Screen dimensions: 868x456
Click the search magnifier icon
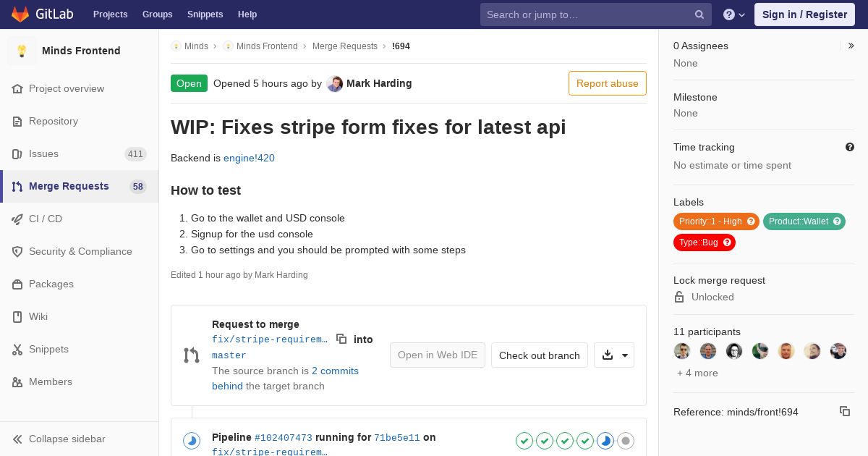699,14
